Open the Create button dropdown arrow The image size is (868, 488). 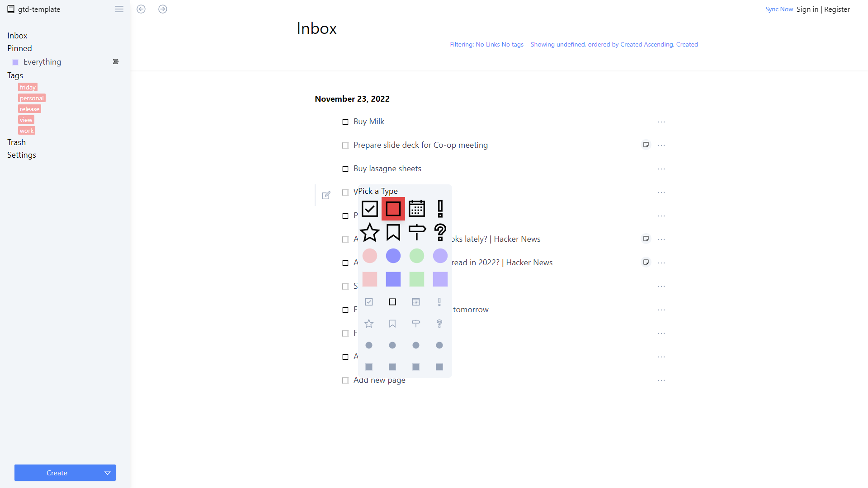(108, 473)
